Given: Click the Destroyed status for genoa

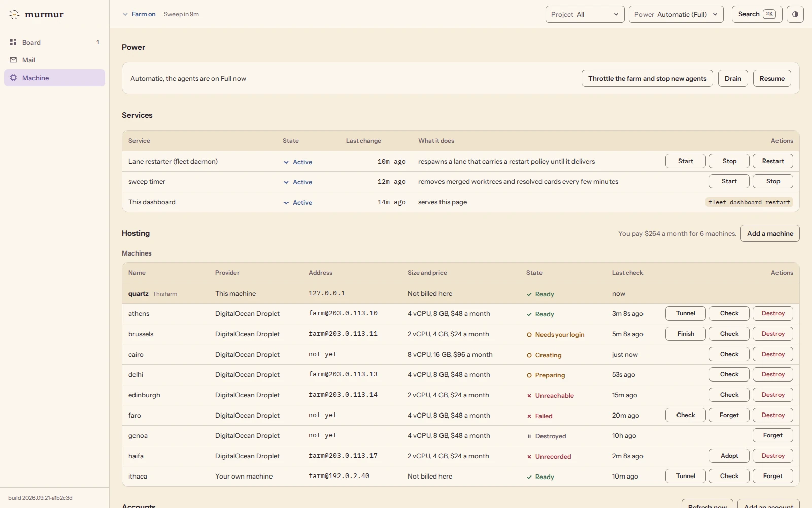Looking at the screenshot, I should [546, 436].
